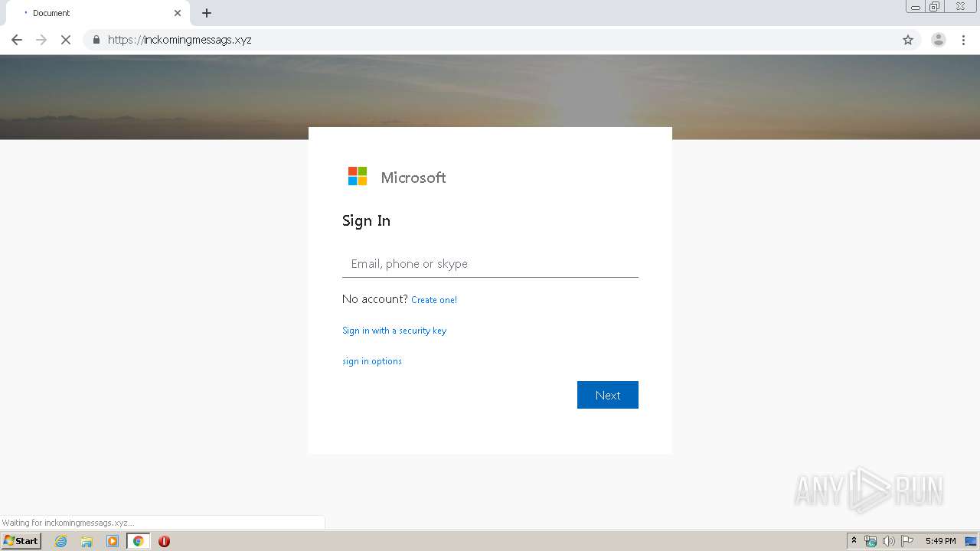Image resolution: width=980 pixels, height=551 pixels.
Task: Open a new tab with plus button
Action: click(x=207, y=13)
